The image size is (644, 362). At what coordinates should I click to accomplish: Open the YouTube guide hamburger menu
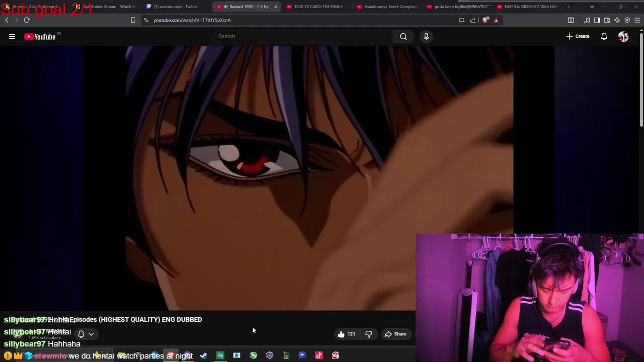(x=12, y=36)
